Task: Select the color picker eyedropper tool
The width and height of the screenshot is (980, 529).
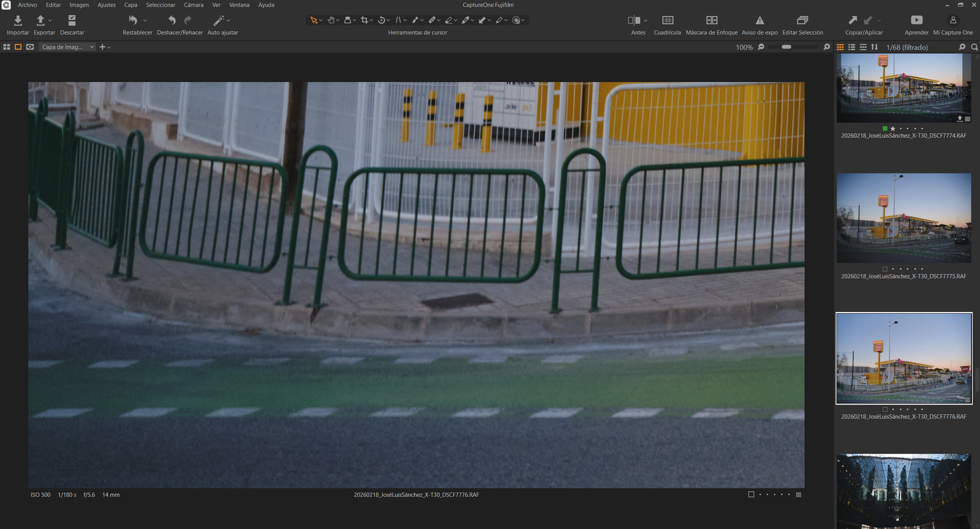Action: pyautogui.click(x=466, y=20)
